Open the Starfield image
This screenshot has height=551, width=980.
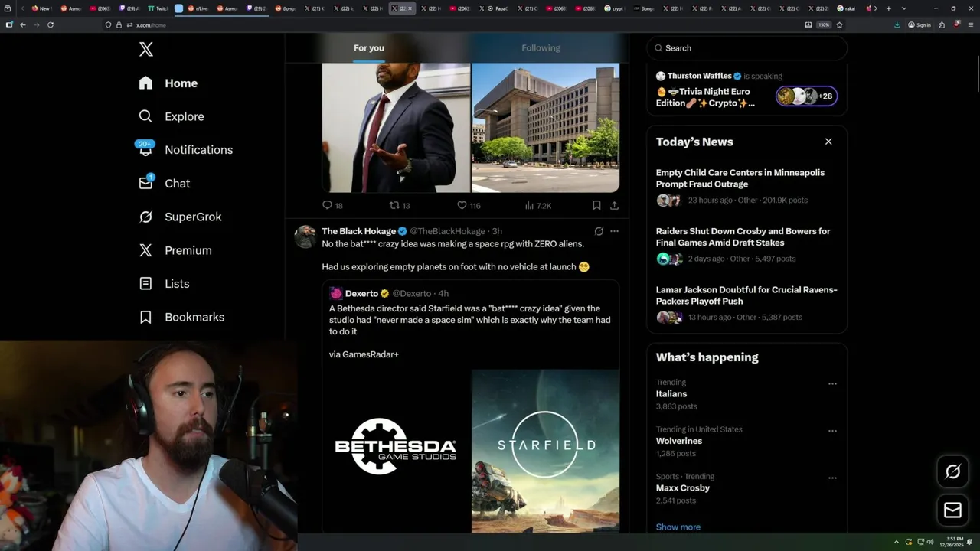point(545,451)
